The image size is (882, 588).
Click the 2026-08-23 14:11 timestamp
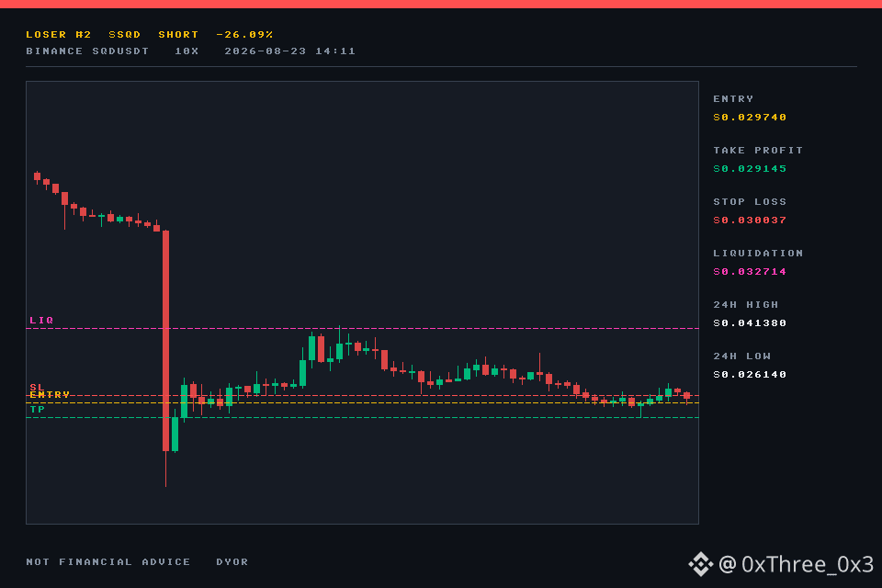289,51
